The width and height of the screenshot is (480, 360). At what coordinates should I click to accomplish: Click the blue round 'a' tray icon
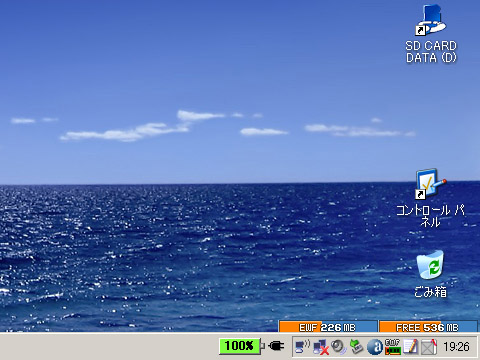click(x=375, y=347)
